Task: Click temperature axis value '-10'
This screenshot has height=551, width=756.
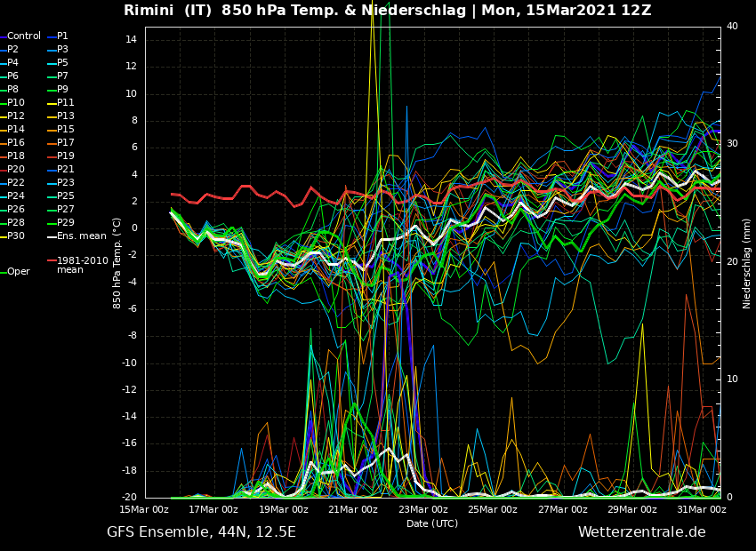Action: pos(129,363)
